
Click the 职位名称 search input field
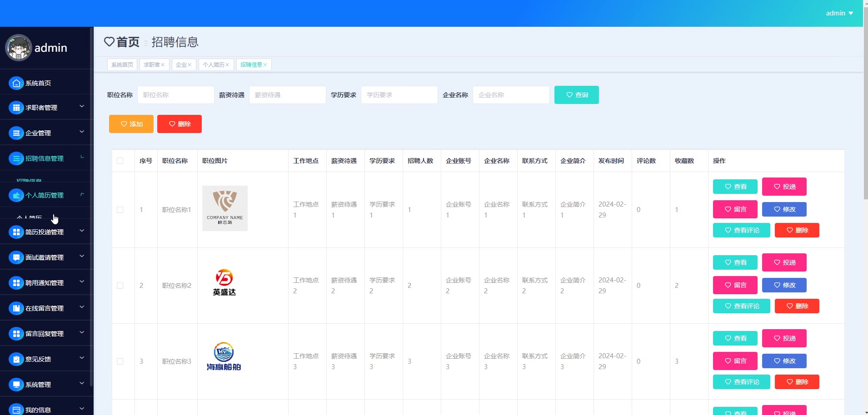pos(175,95)
